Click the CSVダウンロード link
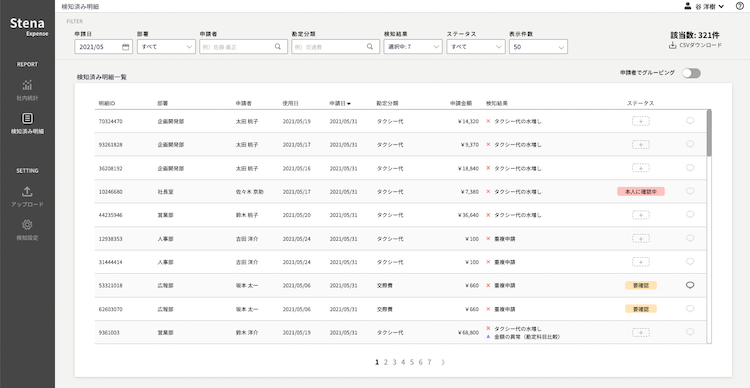750x388 pixels. 700,45
